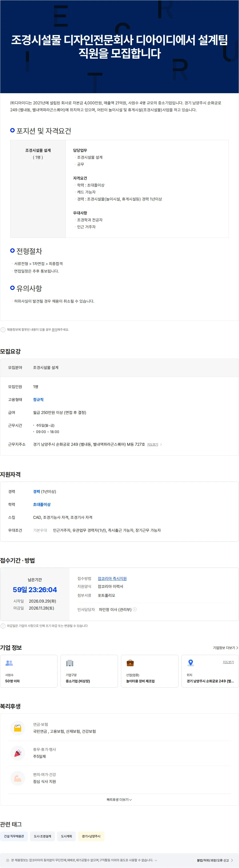Select the 도시·조경설계 tag
This screenshot has width=239, height=868.
[43, 836]
